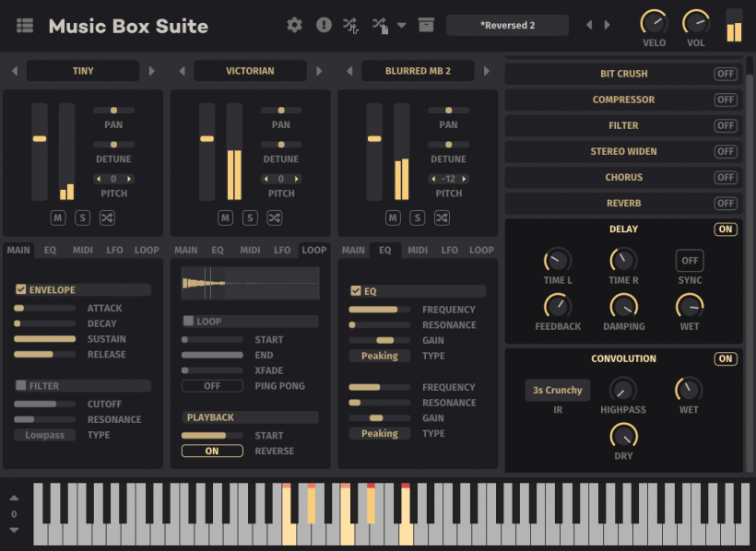The height and width of the screenshot is (551, 756).
Task: Toggle the REVERSE ON button
Action: point(212,451)
